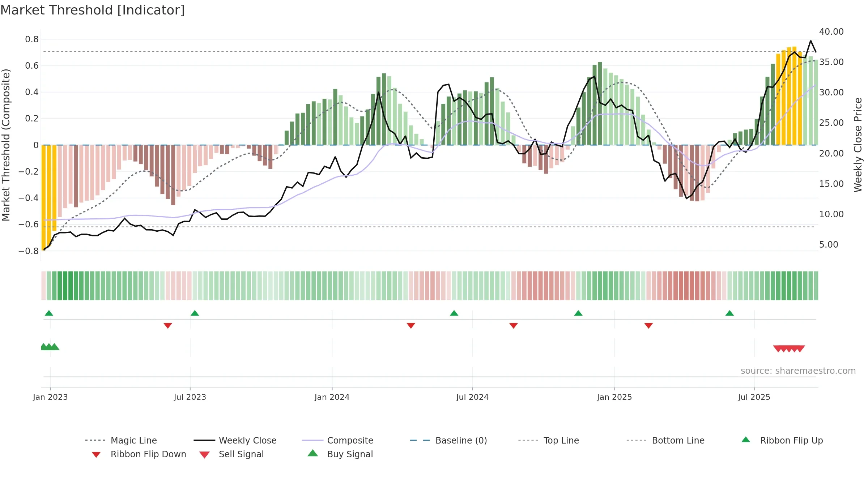Click the red sell signal cluster after Jul 2025
The image size is (868, 488).
pyautogui.click(x=789, y=348)
